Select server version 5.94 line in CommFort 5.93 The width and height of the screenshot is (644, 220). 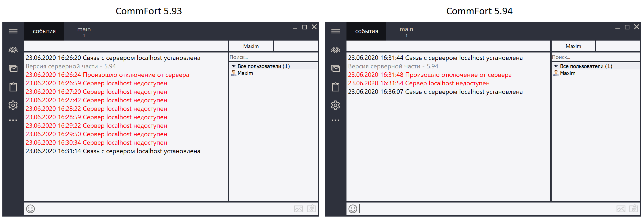click(71, 66)
